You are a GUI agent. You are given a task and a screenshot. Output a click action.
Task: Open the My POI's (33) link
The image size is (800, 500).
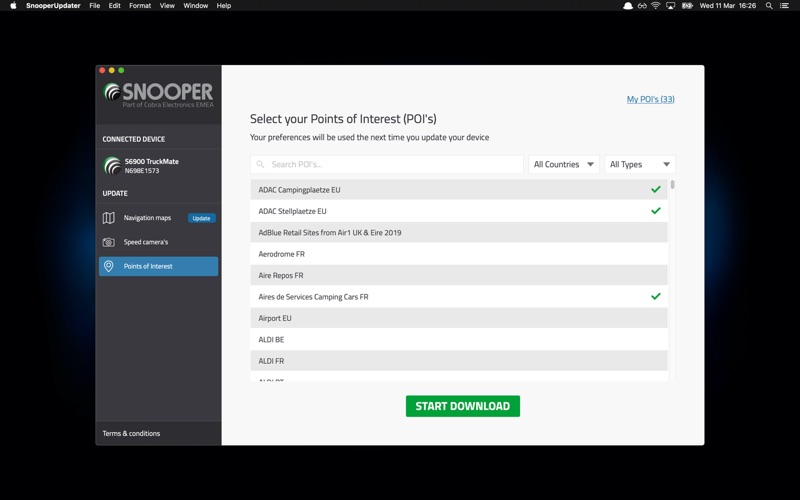[x=651, y=99]
